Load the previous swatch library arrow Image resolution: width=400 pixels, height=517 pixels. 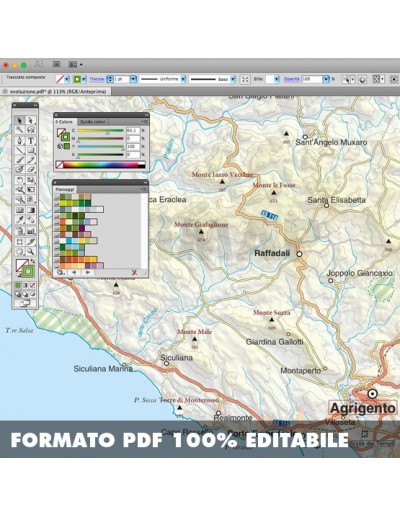click(74, 272)
